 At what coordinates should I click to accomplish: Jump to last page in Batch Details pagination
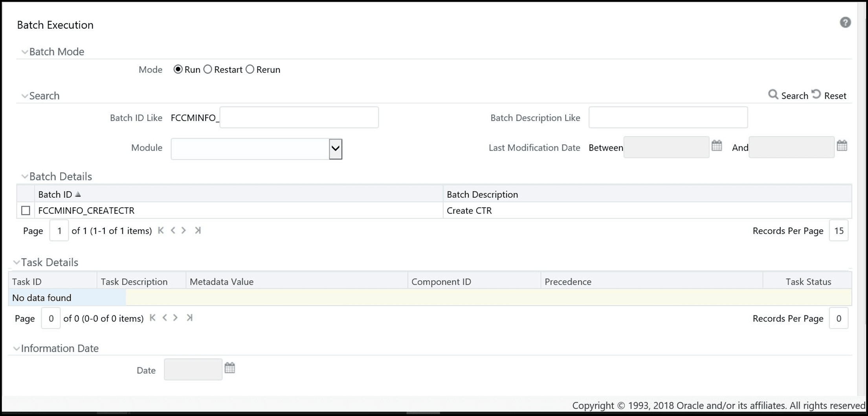198,230
